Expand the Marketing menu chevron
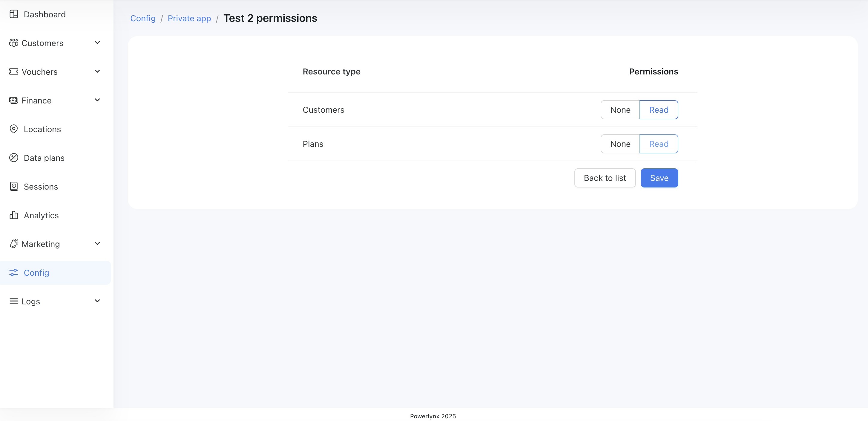The image size is (868, 421). [x=97, y=244]
